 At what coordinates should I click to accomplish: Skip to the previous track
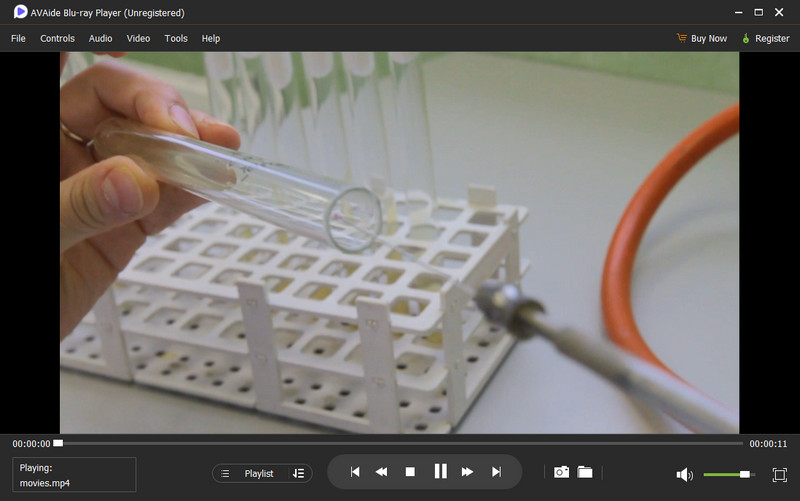pos(354,472)
